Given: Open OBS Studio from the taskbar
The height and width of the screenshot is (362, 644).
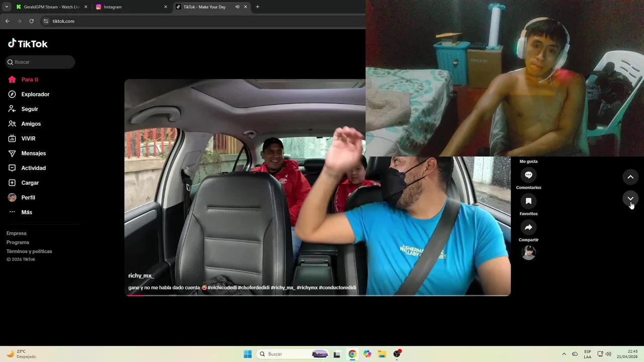Looking at the screenshot, I should 397,354.
